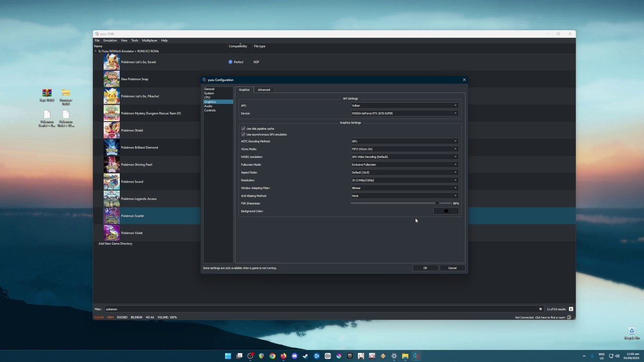Open network settings in the system tray
Viewport: 644px width, 362px height.
(611, 356)
